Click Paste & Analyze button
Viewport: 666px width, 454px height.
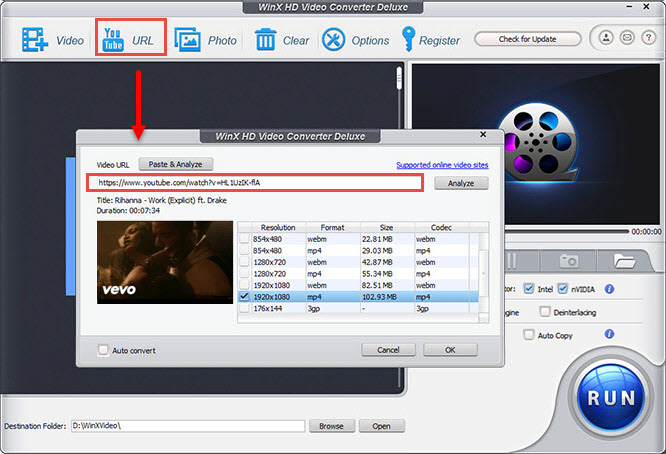point(175,164)
